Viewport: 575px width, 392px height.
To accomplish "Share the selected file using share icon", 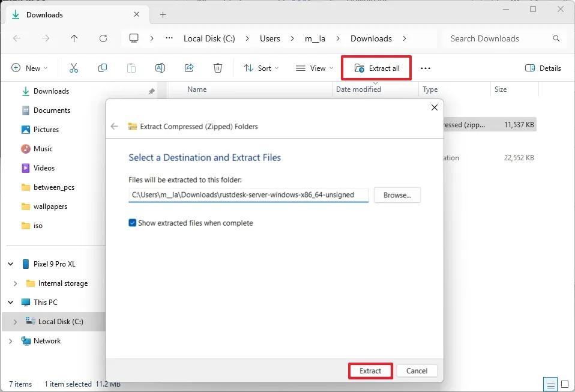I will click(188, 68).
